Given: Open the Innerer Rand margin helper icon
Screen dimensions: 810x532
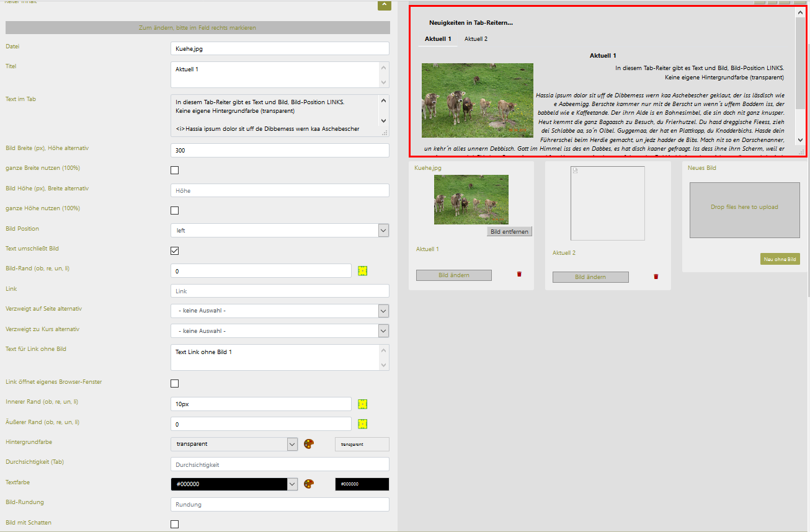Looking at the screenshot, I should [363, 404].
